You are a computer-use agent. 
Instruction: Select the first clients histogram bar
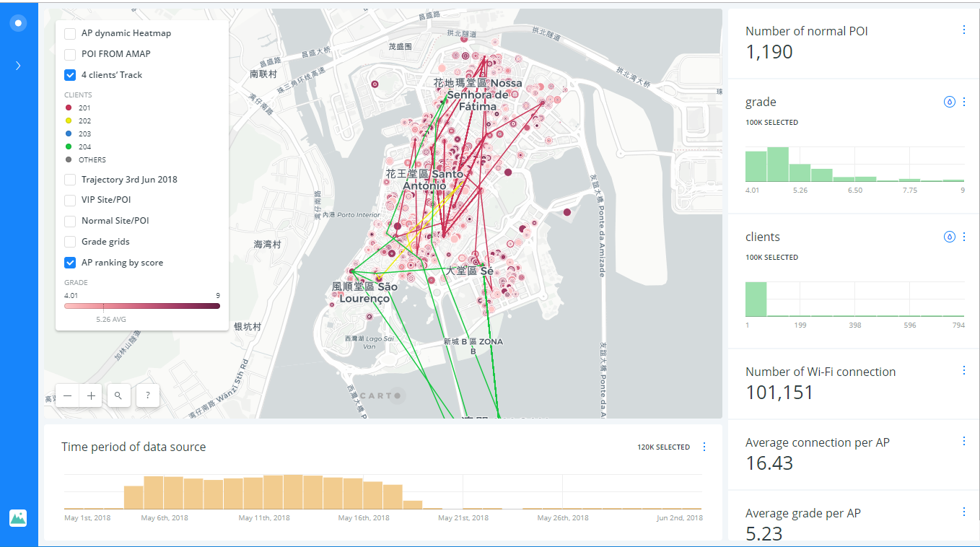[756, 299]
